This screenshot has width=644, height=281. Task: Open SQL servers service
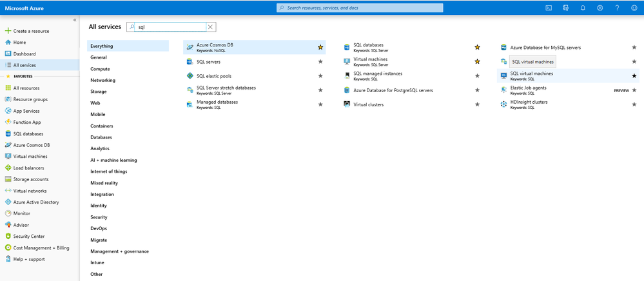(208, 62)
